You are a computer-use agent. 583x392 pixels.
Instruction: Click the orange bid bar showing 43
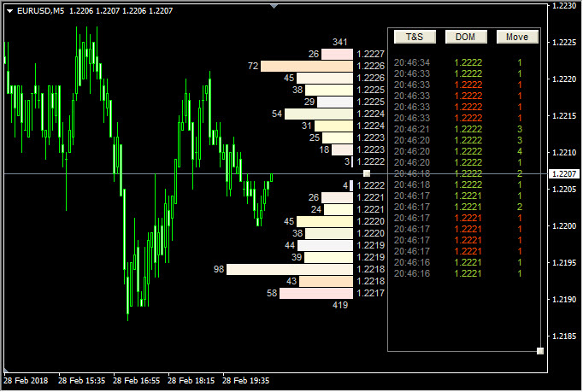327,281
